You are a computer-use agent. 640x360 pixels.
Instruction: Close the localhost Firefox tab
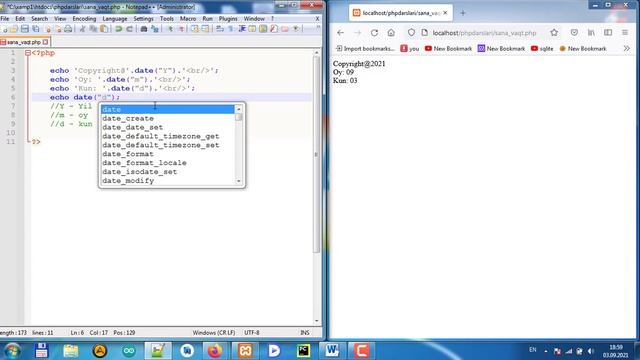point(445,13)
